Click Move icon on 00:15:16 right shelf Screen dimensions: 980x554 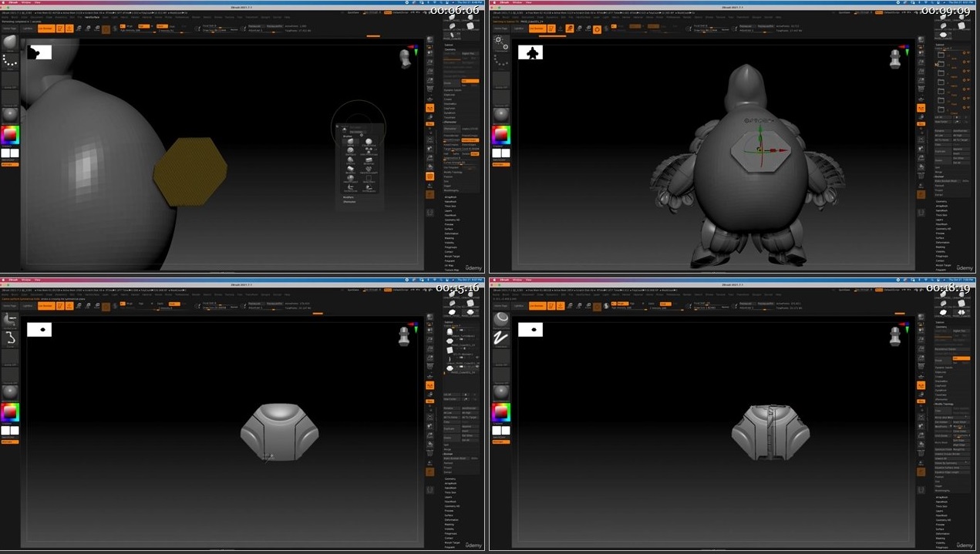pyautogui.click(x=430, y=426)
